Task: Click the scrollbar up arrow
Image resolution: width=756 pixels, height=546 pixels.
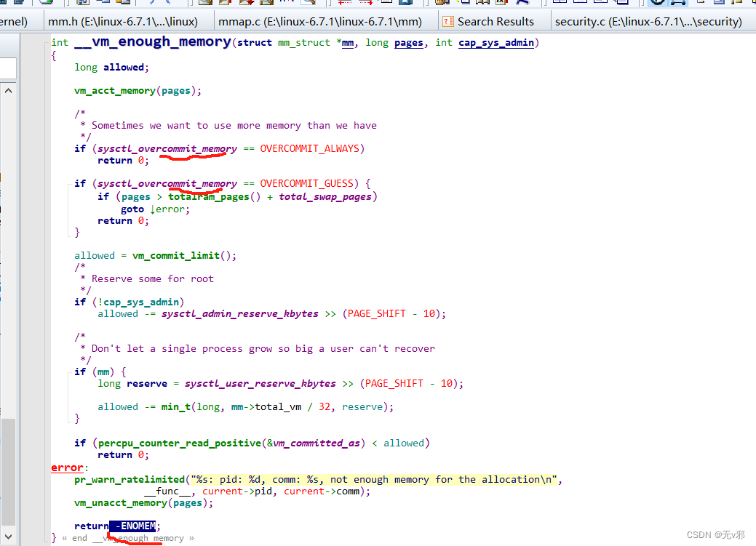Action: coord(8,91)
